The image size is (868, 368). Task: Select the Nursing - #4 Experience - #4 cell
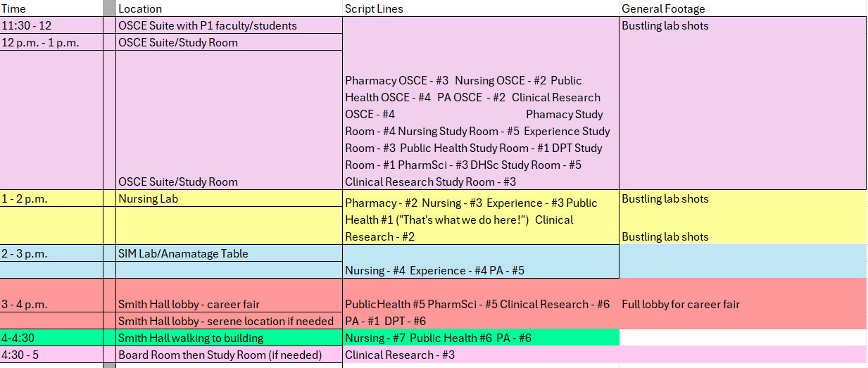434,270
